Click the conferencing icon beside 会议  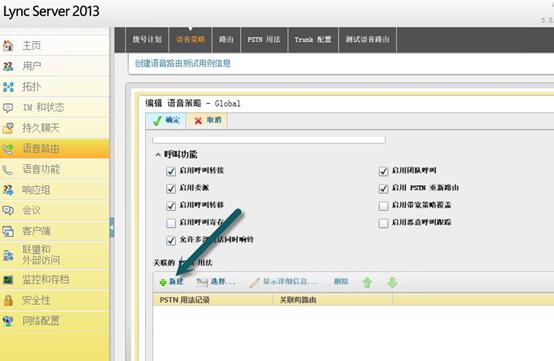[x=8, y=211]
